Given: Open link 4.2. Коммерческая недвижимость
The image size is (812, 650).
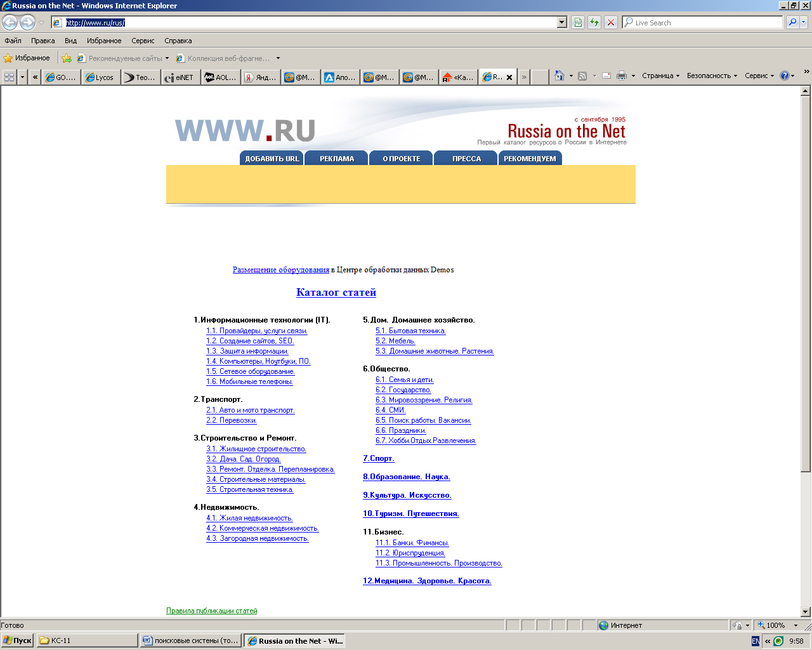Looking at the screenshot, I should pos(263,528).
